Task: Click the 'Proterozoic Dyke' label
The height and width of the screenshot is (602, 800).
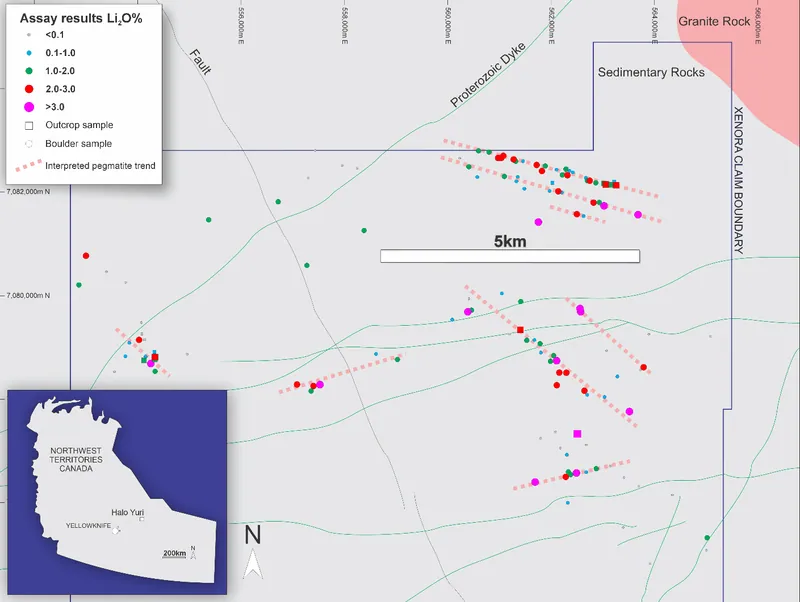Action: [x=488, y=75]
